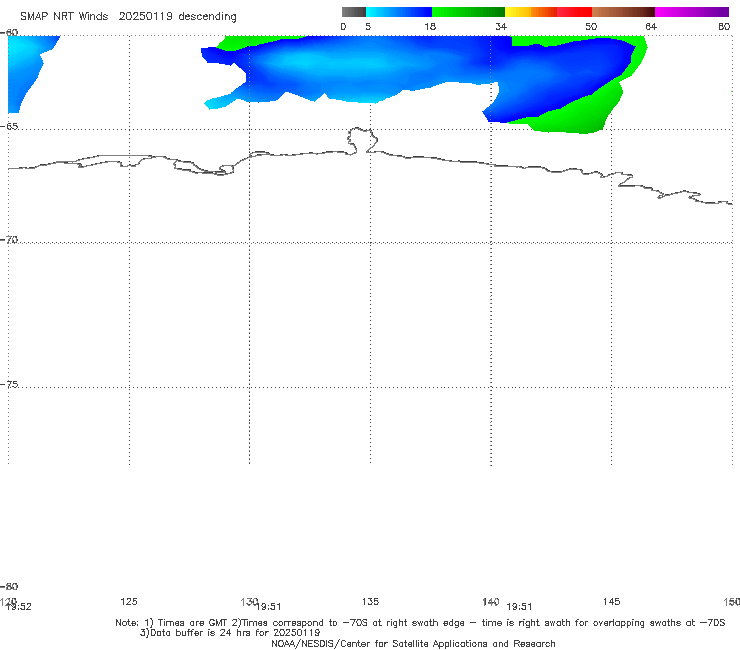Click the latitude label '-80'
740x650 pixels.
(x=9, y=586)
